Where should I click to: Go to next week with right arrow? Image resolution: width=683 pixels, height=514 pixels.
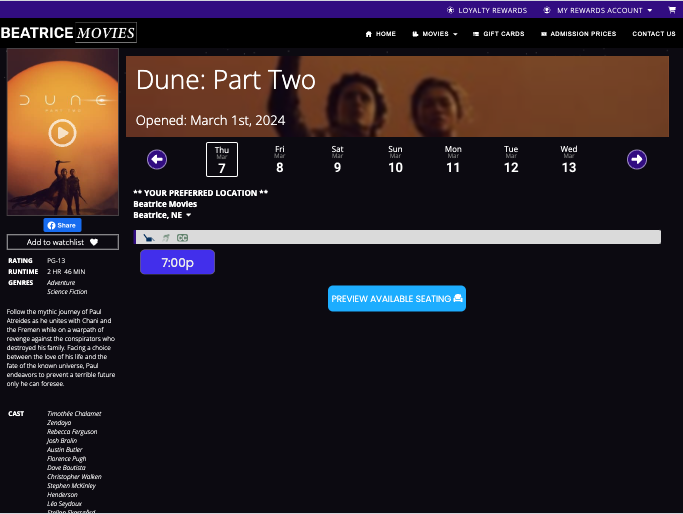point(637,159)
